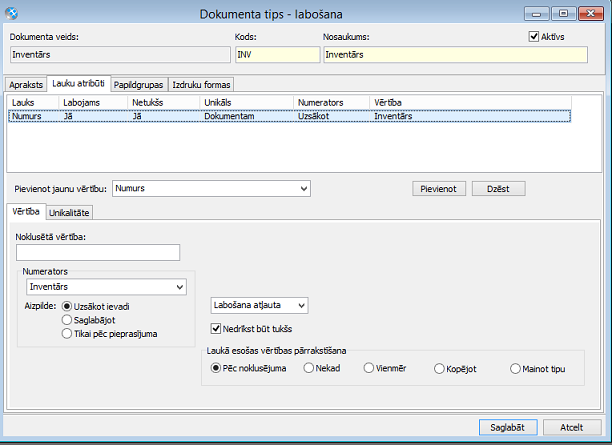
Task: Go to Izdruku formas tab
Action: point(199,85)
